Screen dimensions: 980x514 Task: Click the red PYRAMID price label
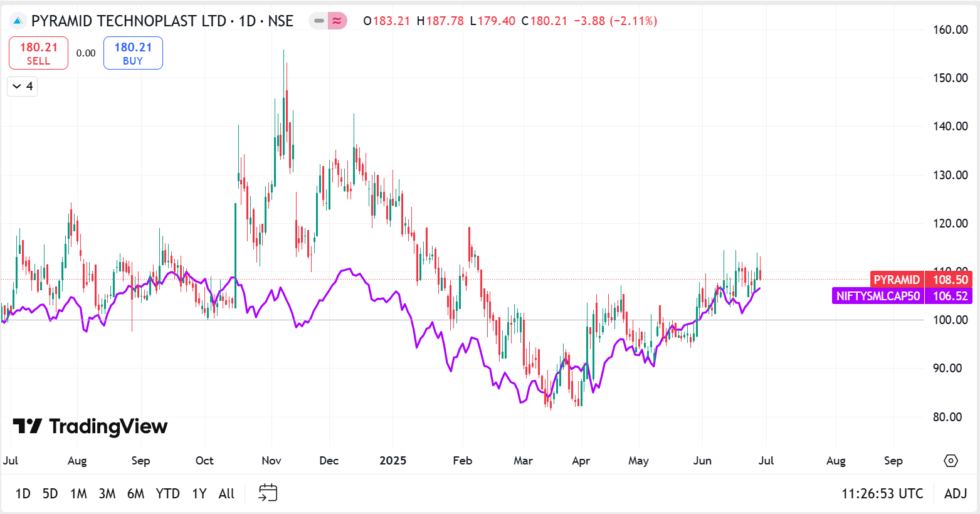point(897,280)
